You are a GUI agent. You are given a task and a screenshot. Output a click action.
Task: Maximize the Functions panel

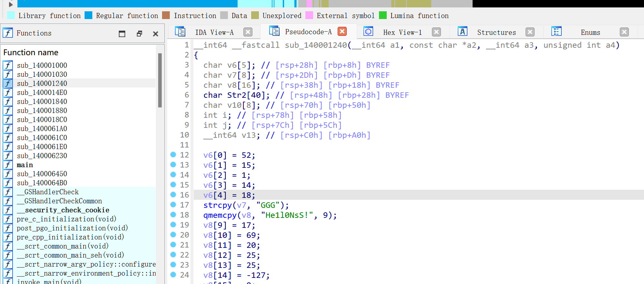click(122, 34)
